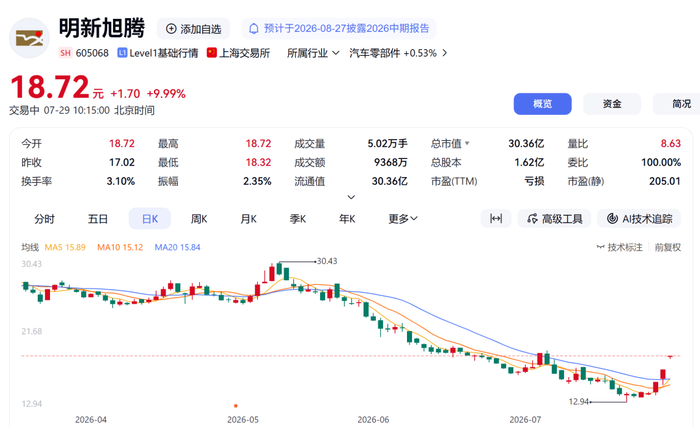Open AI技术追踪 feature
The height and width of the screenshot is (427, 700).
(639, 218)
